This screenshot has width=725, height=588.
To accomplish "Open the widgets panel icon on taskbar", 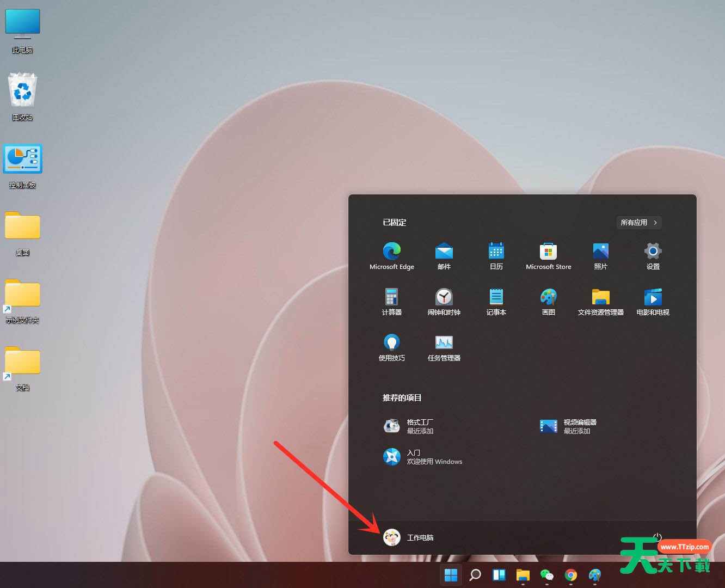I will point(499,575).
